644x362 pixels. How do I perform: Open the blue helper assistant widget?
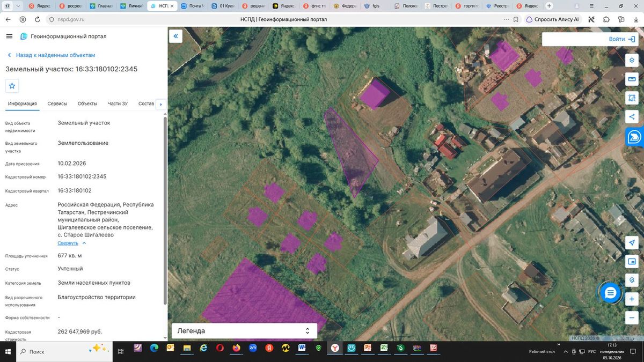[634, 137]
